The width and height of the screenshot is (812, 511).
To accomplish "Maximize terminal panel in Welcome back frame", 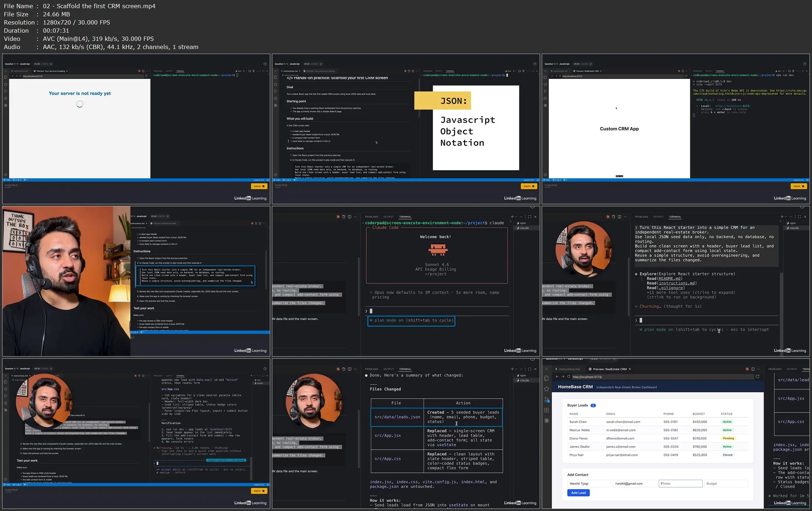I will pos(529,217).
